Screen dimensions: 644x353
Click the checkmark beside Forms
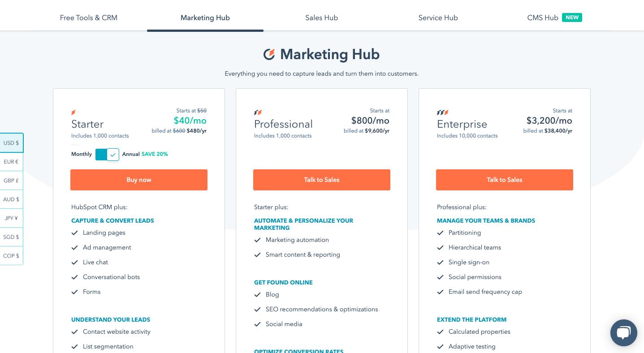(x=75, y=292)
